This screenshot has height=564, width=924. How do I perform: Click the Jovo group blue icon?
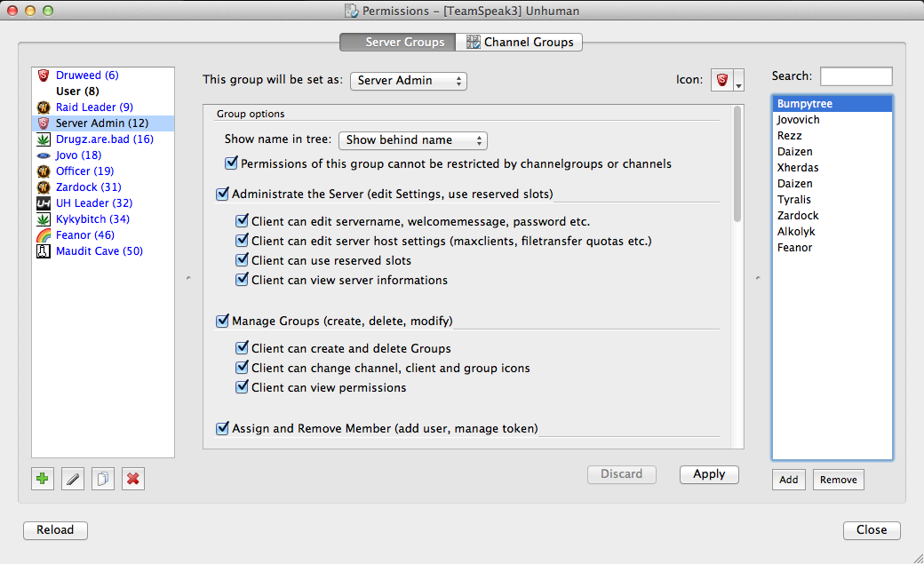[44, 155]
